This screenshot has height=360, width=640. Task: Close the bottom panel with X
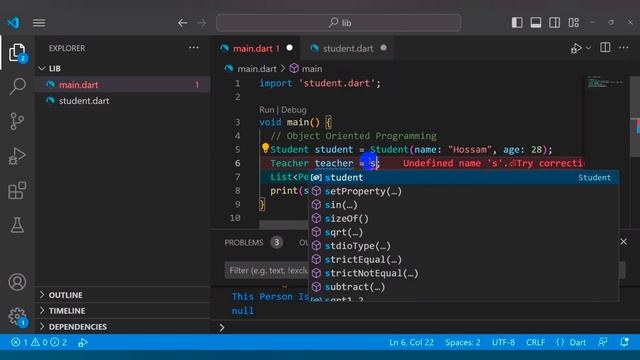click(624, 242)
